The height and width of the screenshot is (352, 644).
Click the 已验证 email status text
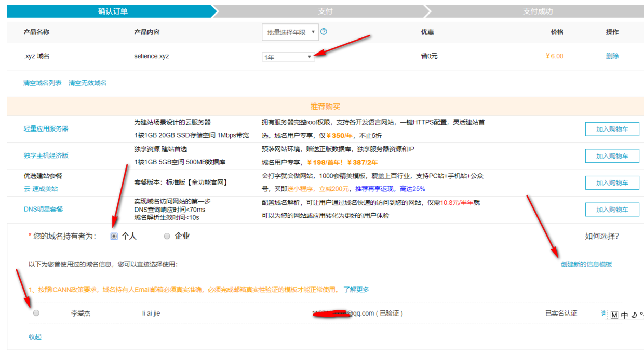390,314
